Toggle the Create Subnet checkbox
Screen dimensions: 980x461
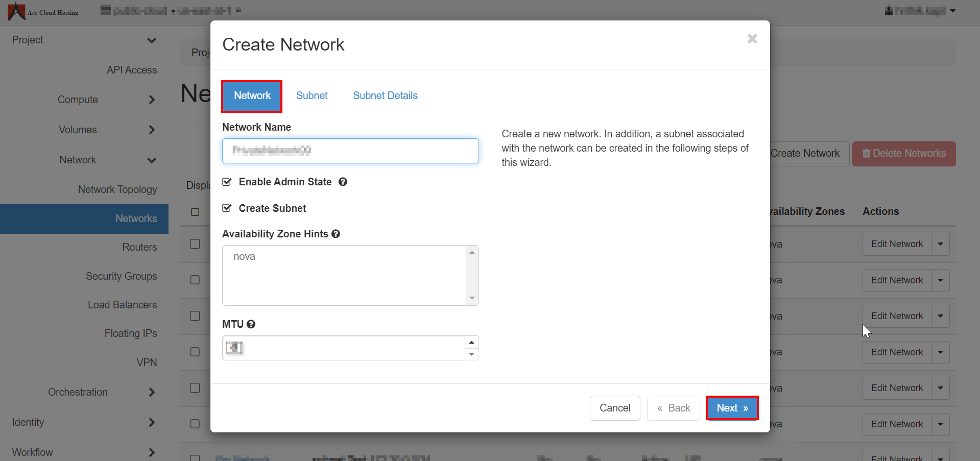[227, 208]
